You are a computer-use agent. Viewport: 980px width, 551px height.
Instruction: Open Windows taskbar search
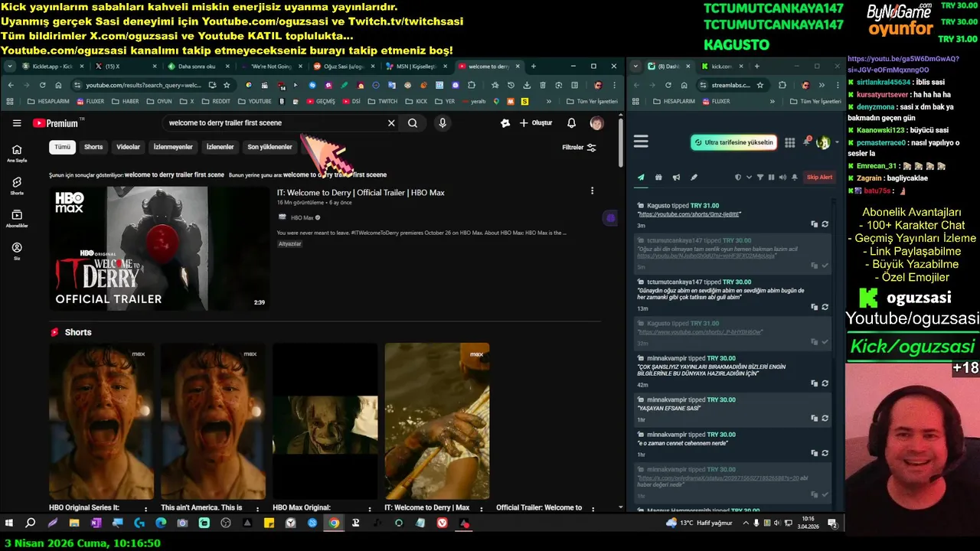click(x=31, y=523)
